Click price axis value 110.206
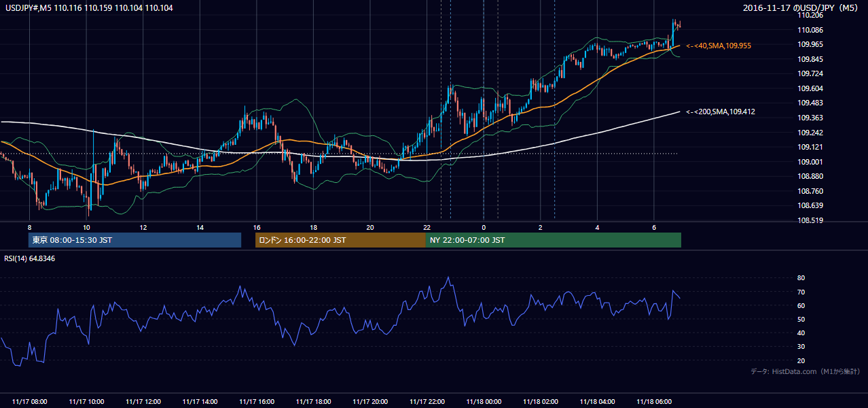868x408 pixels. [x=810, y=15]
